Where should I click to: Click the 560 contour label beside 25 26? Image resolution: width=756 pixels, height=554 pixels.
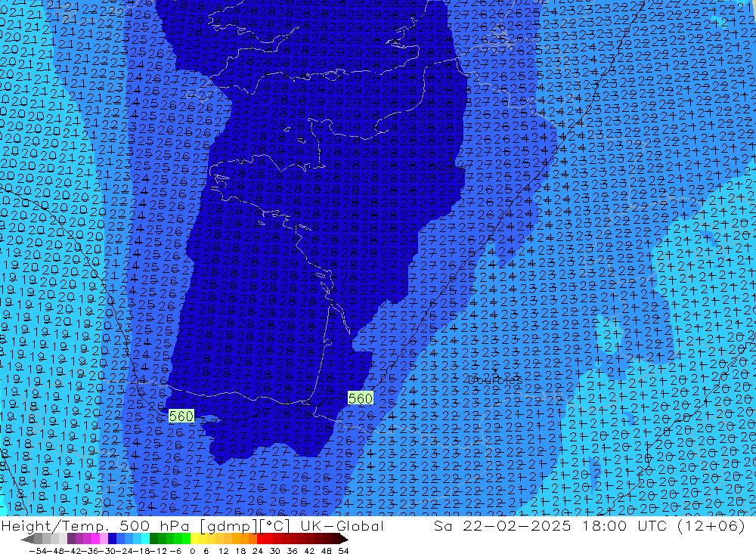tap(181, 416)
